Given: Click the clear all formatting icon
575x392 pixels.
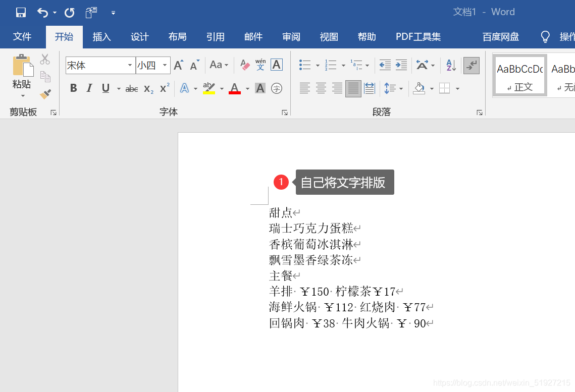Looking at the screenshot, I should tap(244, 65).
